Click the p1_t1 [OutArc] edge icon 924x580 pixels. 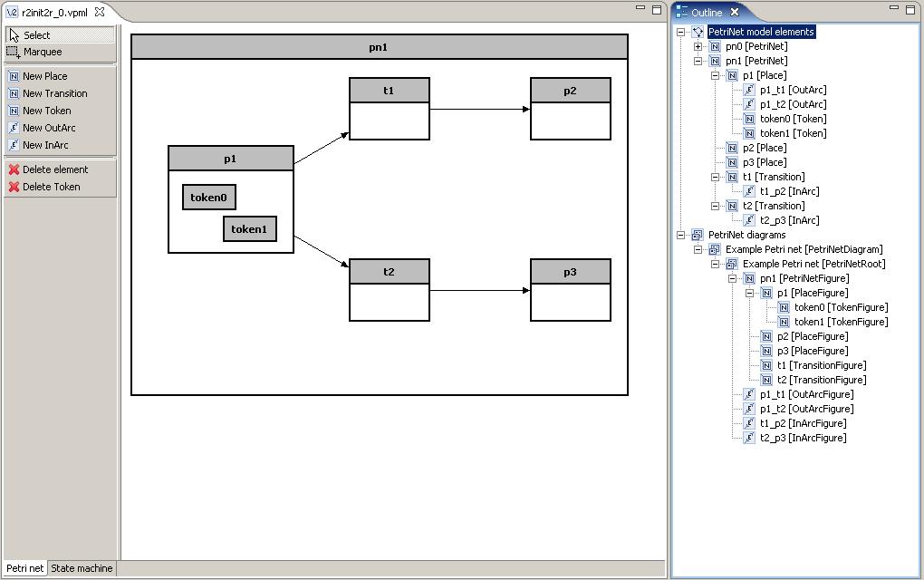(749, 90)
